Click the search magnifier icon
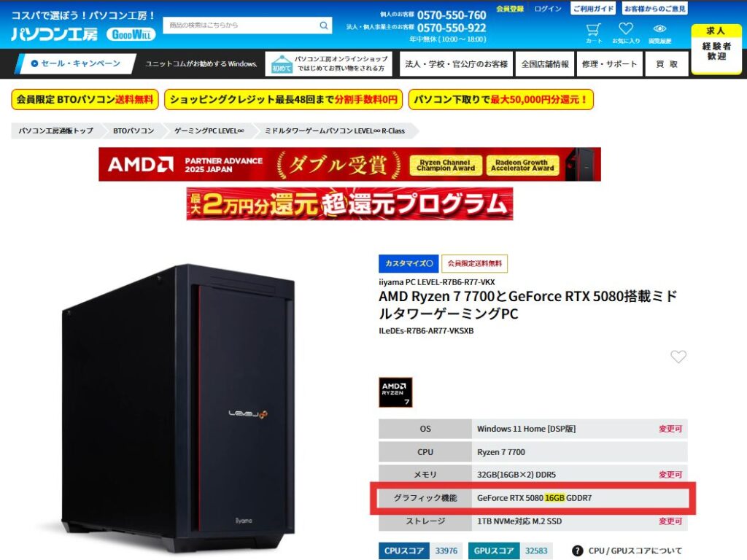This screenshot has width=747, height=560. [x=323, y=26]
